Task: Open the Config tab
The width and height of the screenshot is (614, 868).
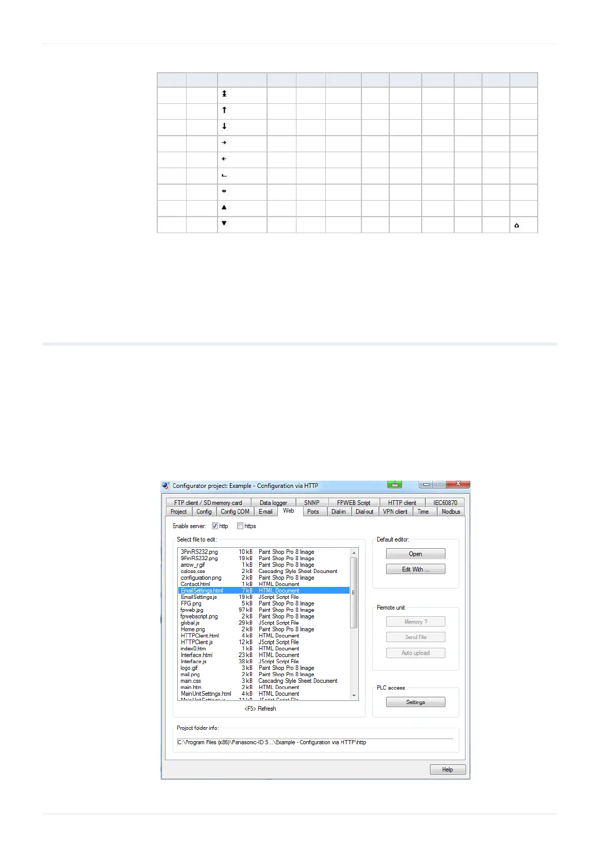Action: pos(204,512)
